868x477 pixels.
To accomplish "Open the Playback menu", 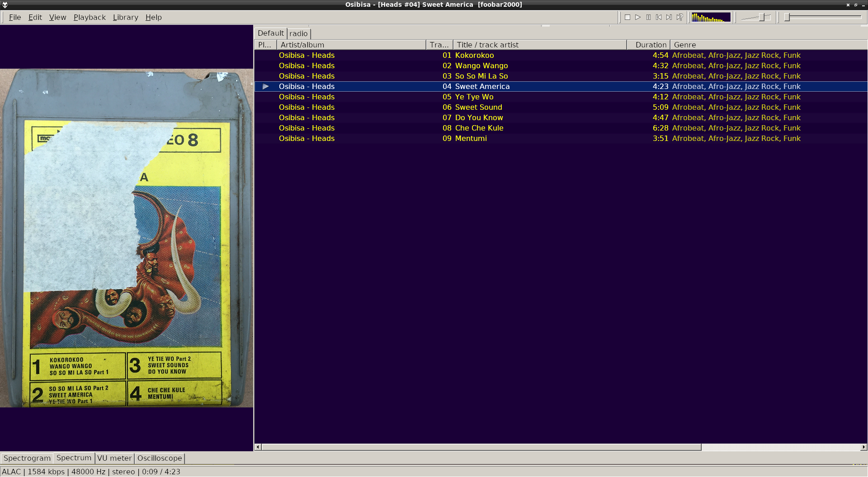I will 90,17.
